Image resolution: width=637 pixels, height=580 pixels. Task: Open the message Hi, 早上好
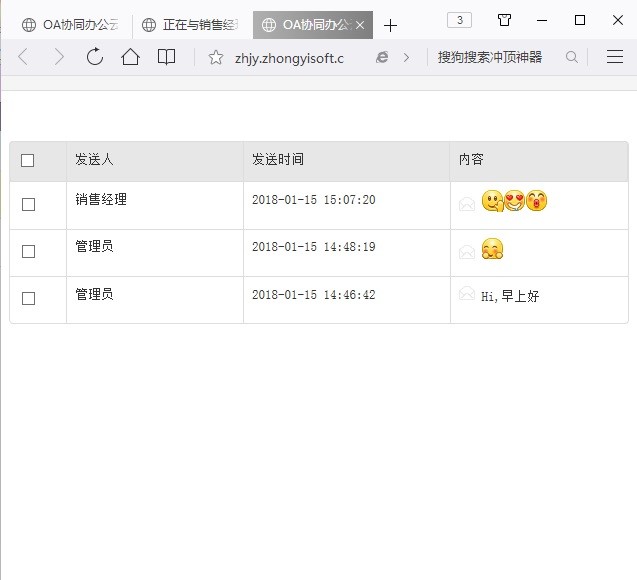click(510, 296)
